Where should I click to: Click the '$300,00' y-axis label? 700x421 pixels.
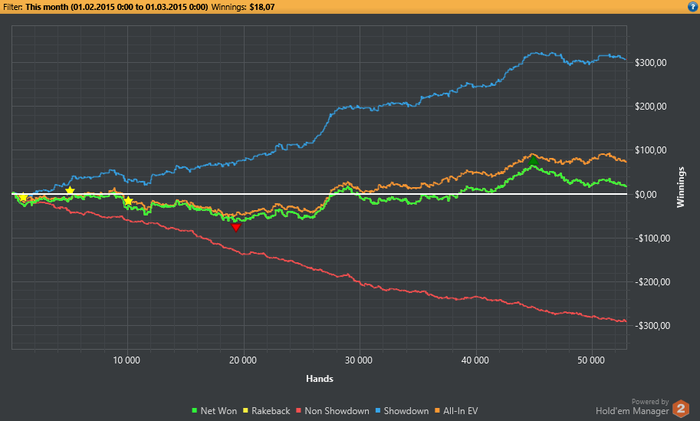[650, 63]
